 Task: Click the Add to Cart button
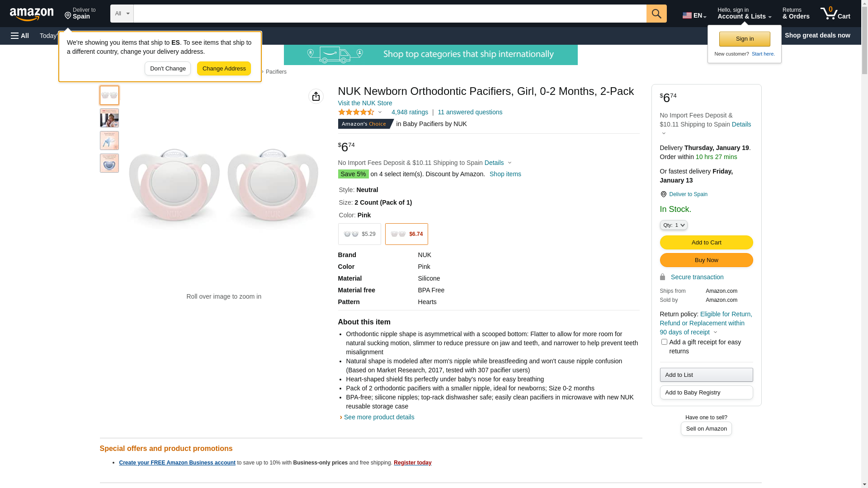click(706, 242)
